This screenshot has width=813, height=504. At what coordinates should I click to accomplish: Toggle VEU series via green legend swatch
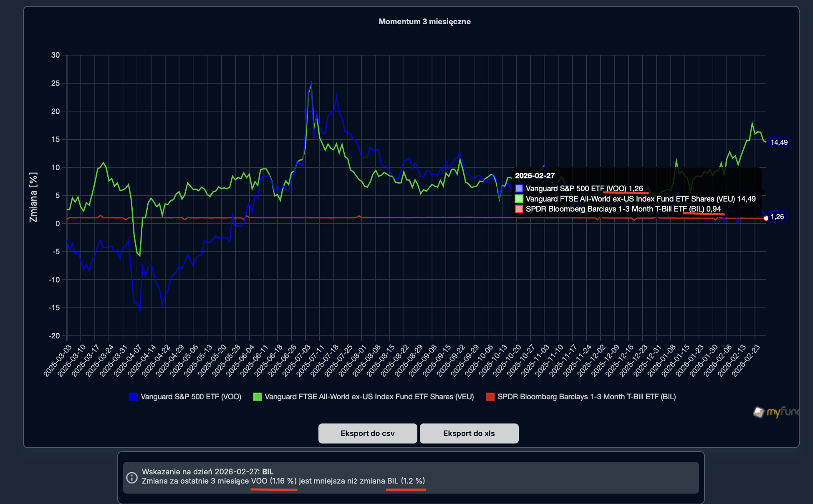(x=258, y=397)
